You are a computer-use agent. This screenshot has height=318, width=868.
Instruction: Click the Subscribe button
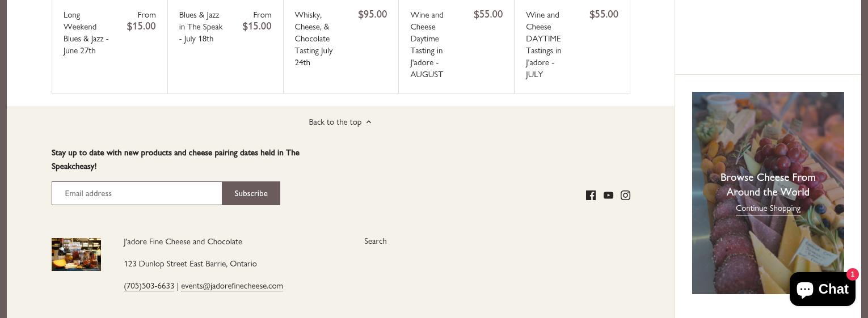(x=251, y=193)
